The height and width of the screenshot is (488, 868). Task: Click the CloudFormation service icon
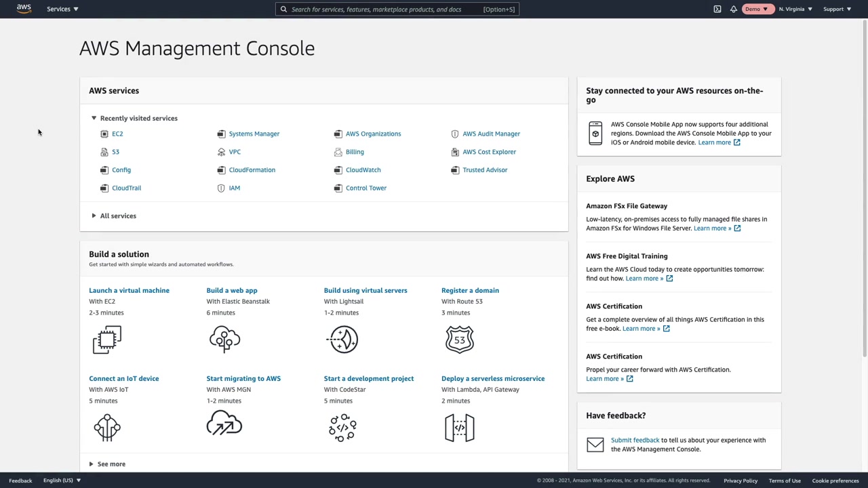(x=221, y=170)
